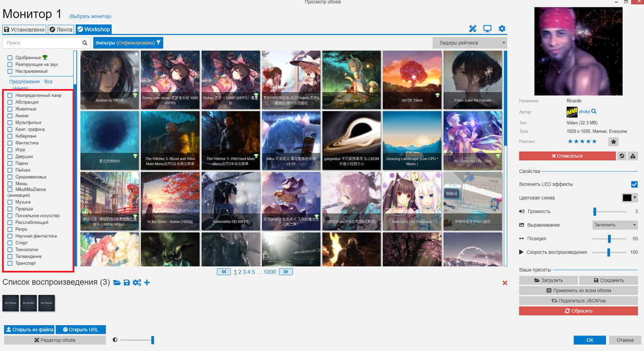
Task: Open the wallpaper editor tools icon
Action: point(473,29)
